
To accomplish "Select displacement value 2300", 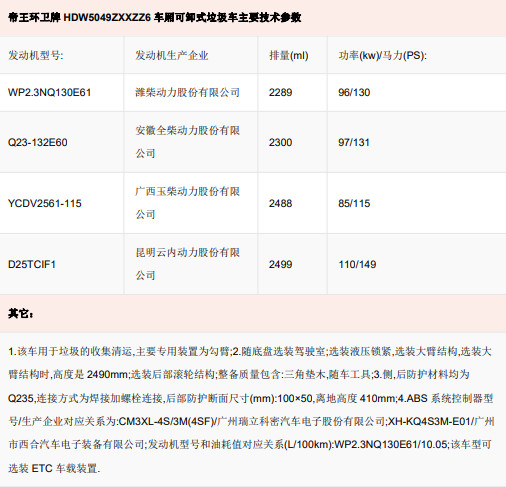I will (x=280, y=142).
